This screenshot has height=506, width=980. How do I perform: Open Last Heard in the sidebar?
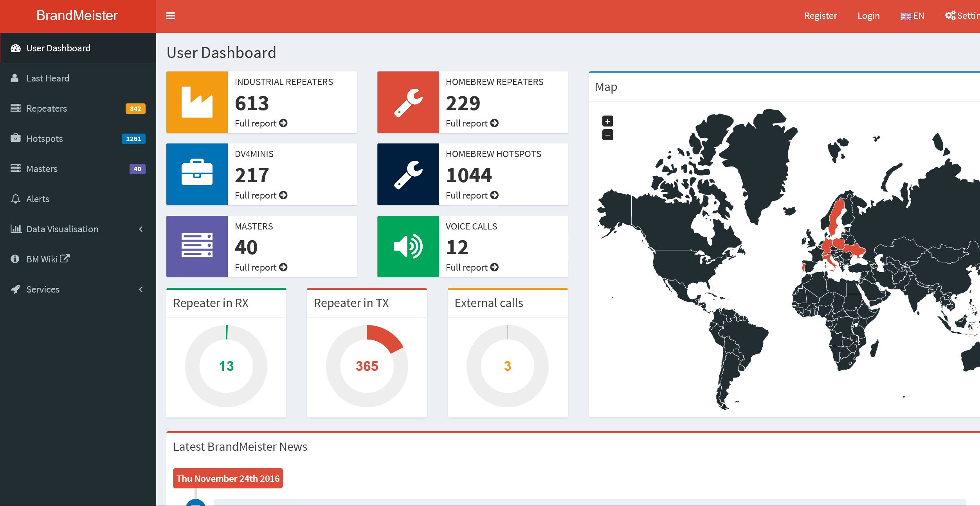[x=78, y=78]
